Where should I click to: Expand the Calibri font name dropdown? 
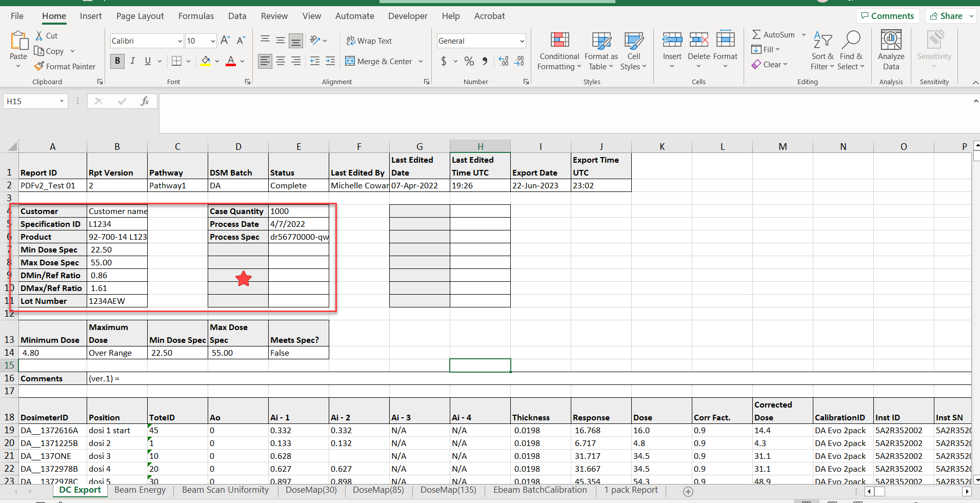tap(180, 41)
